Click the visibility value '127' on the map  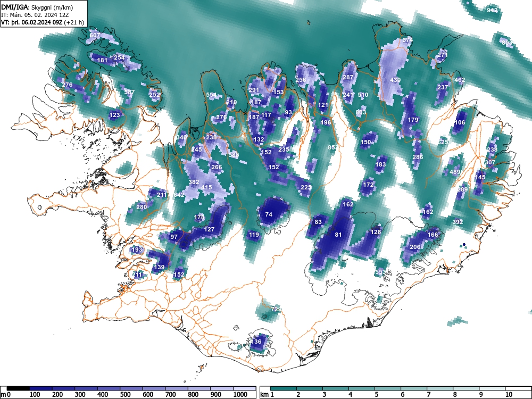click(209, 229)
